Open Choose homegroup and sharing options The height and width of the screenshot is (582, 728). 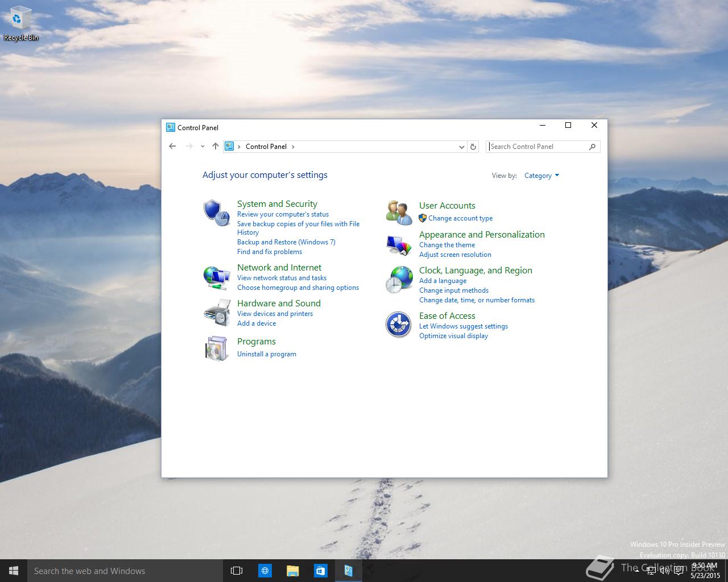[x=298, y=288]
